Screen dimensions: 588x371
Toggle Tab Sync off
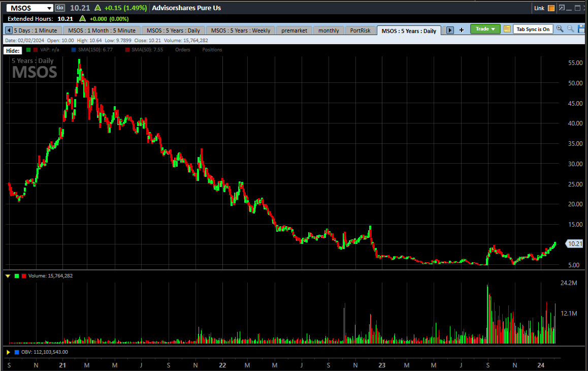click(x=533, y=29)
